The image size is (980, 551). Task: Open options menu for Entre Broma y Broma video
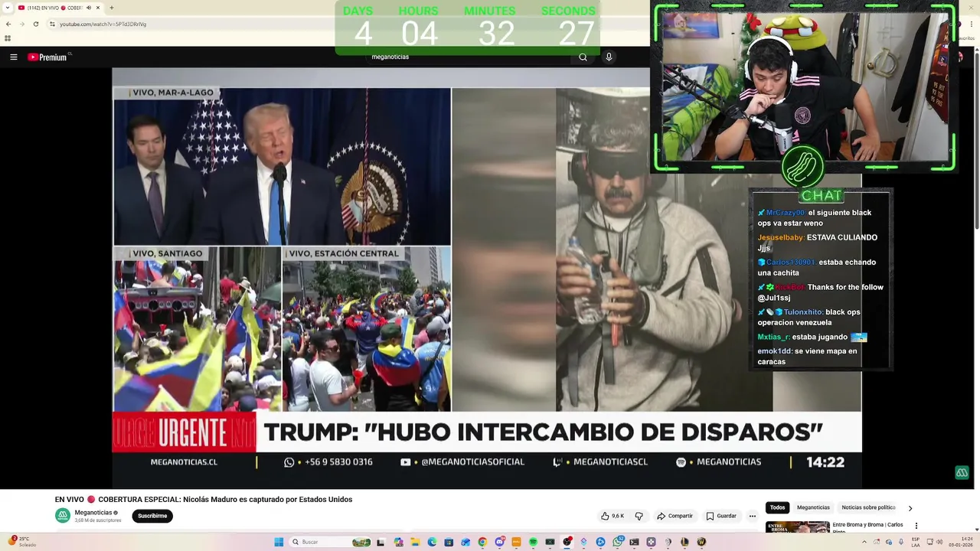coord(916,526)
